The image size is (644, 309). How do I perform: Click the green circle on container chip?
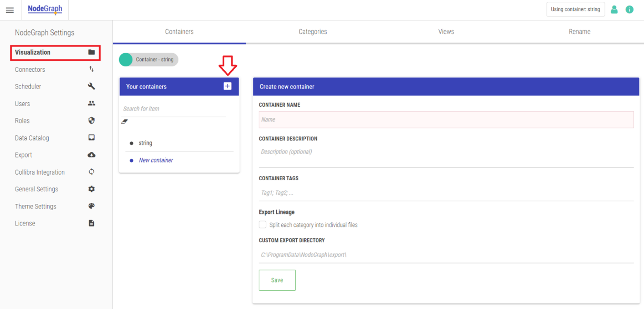point(126,60)
